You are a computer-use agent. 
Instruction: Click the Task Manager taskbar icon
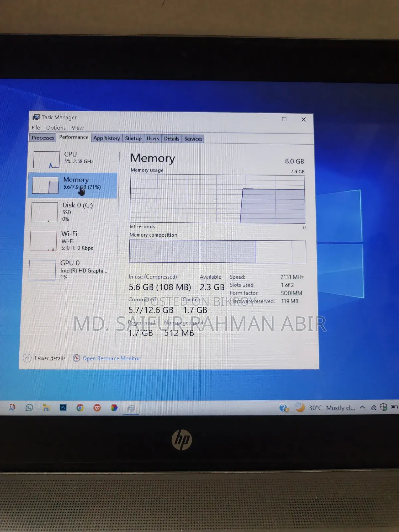tap(131, 408)
